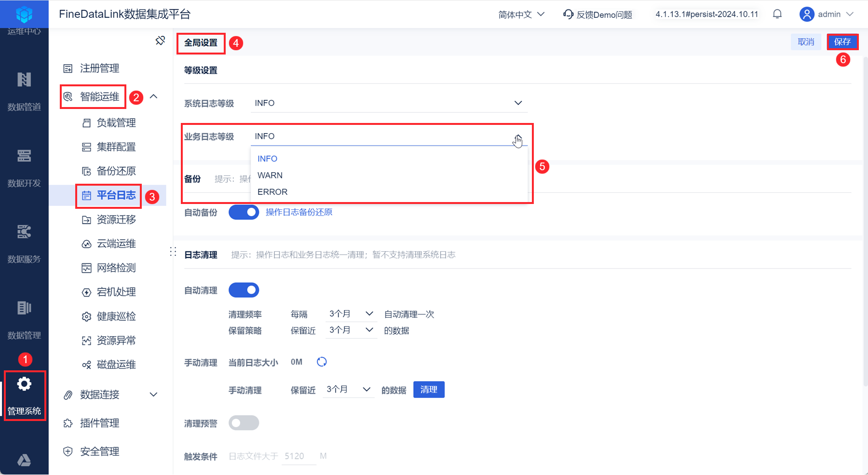Turn off the 自动备份 switch
Image resolution: width=868 pixels, height=475 pixels.
click(244, 212)
